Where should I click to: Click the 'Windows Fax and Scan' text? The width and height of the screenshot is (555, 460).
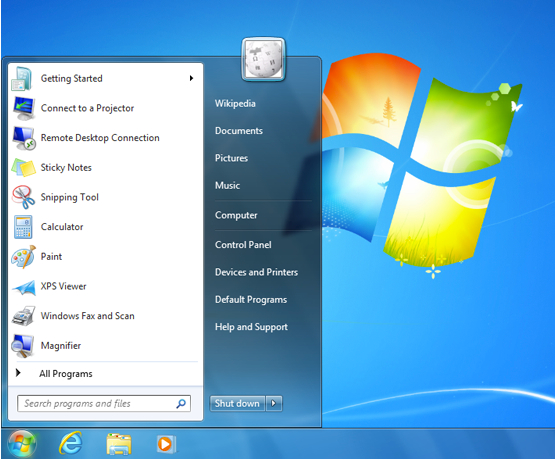pos(87,316)
